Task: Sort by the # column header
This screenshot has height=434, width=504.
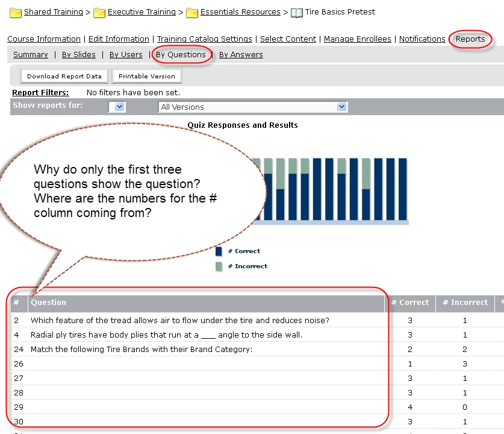Action: pyautogui.click(x=16, y=303)
